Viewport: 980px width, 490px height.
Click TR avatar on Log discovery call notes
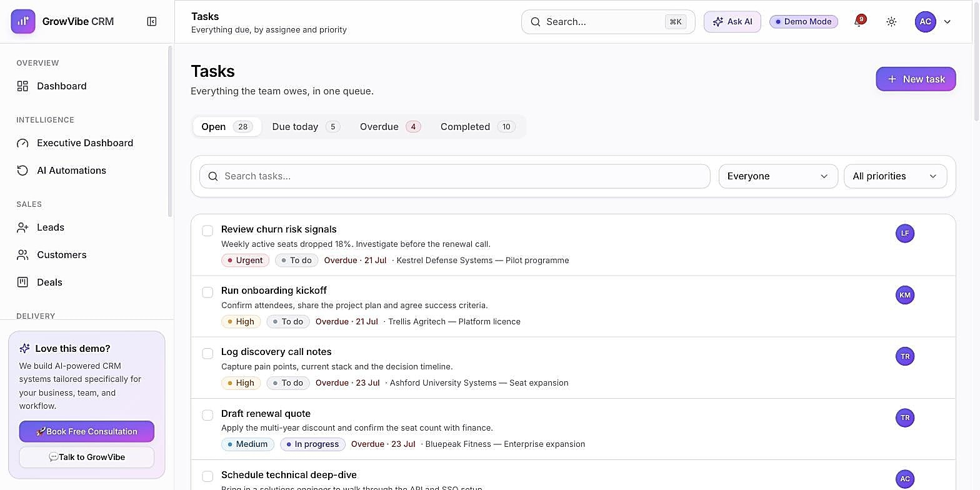click(905, 356)
